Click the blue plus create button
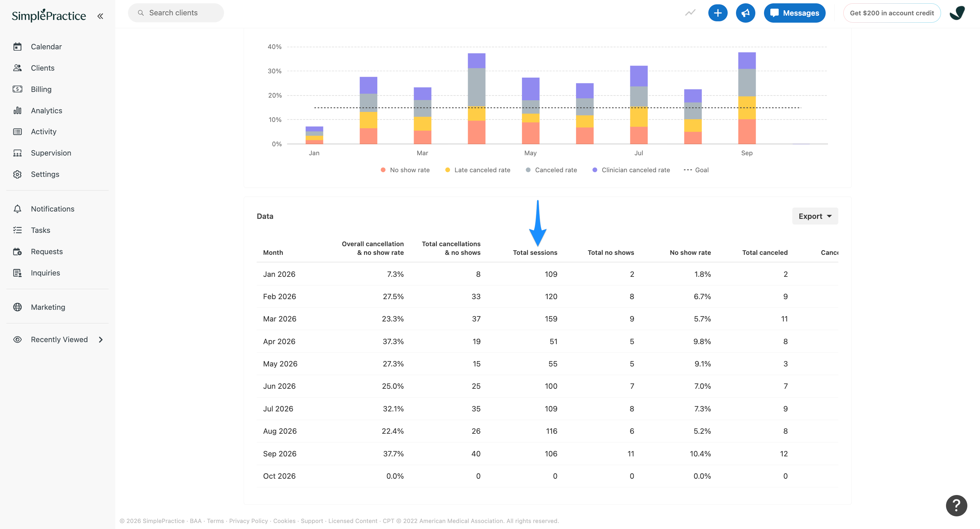Viewport: 980px width, 529px height. [717, 13]
